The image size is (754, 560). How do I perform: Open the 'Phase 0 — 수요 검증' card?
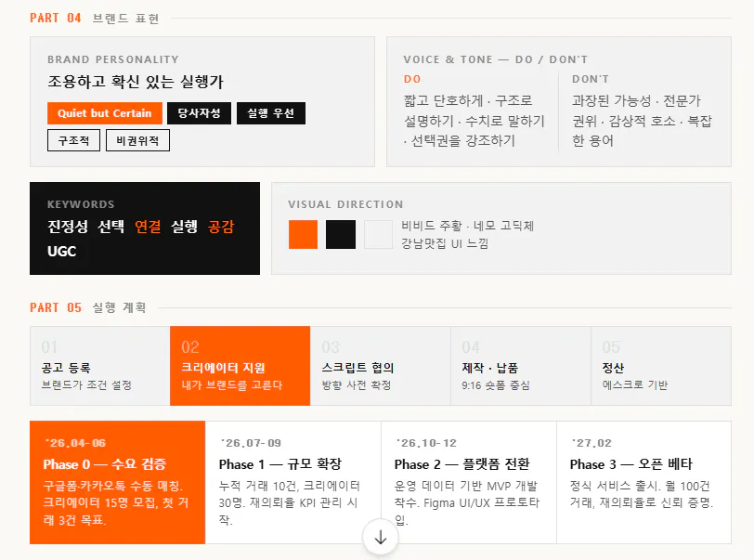117,483
